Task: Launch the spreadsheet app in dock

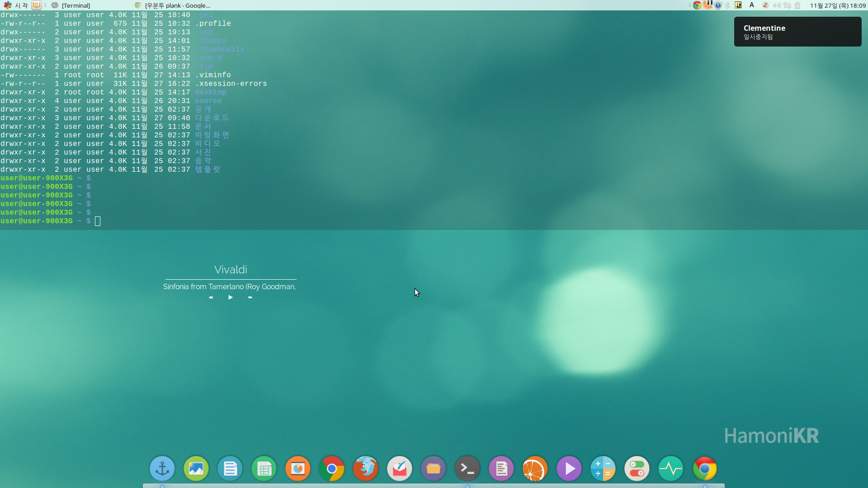Action: click(264, 469)
